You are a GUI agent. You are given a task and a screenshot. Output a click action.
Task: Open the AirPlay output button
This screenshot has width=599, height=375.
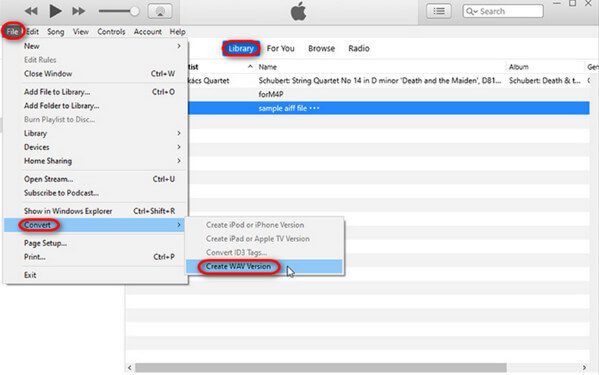(160, 11)
